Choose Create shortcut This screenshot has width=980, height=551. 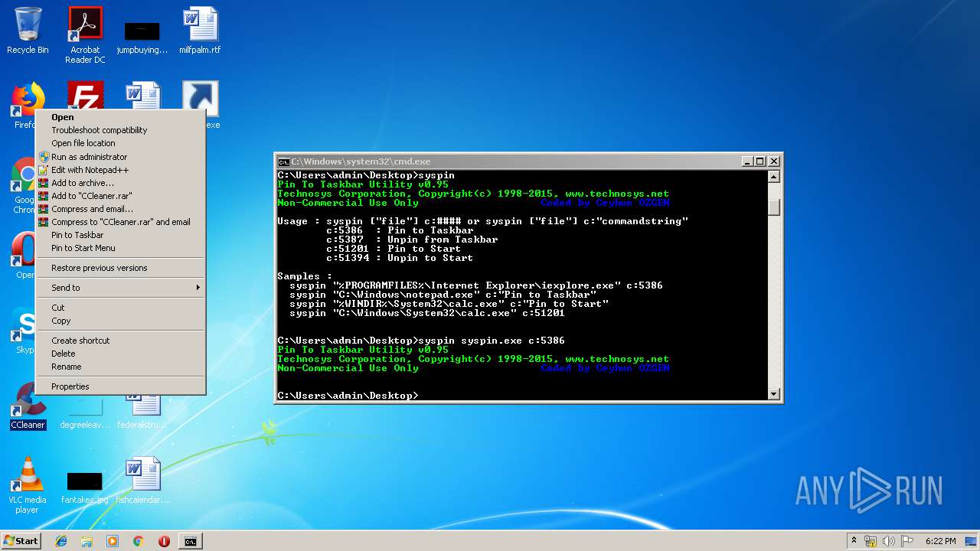click(x=120, y=341)
